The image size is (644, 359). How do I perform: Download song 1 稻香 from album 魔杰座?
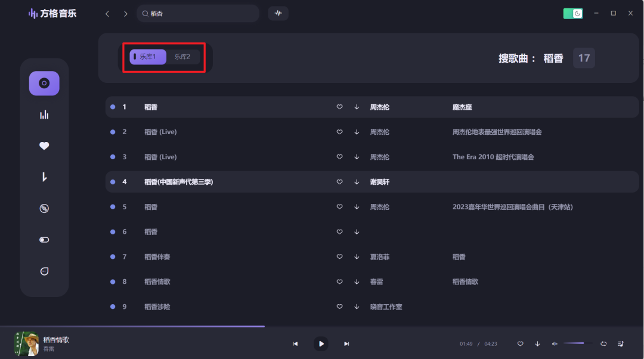pyautogui.click(x=357, y=107)
